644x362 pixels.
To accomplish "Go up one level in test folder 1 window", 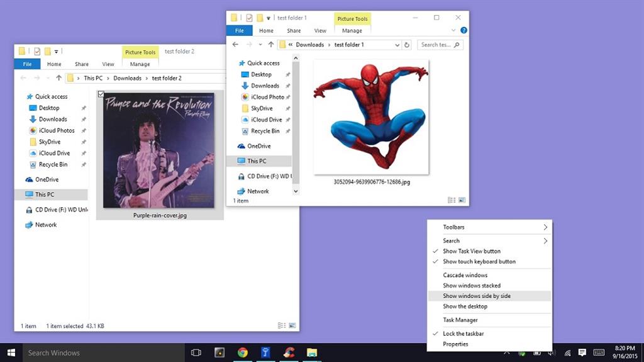I will pyautogui.click(x=270, y=45).
